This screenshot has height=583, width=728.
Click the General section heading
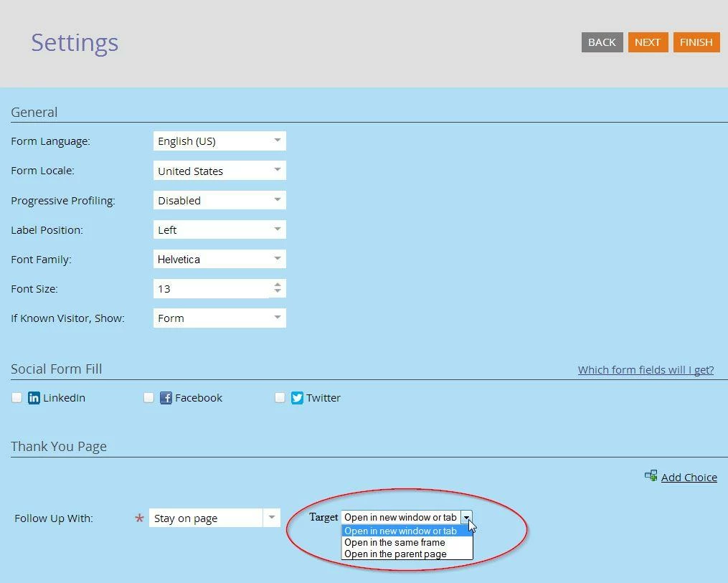click(x=34, y=113)
